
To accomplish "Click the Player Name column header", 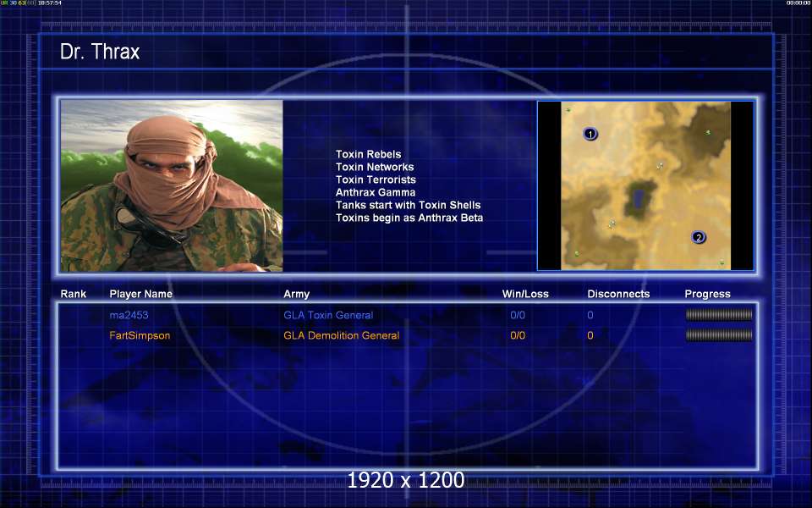I will pyautogui.click(x=141, y=294).
